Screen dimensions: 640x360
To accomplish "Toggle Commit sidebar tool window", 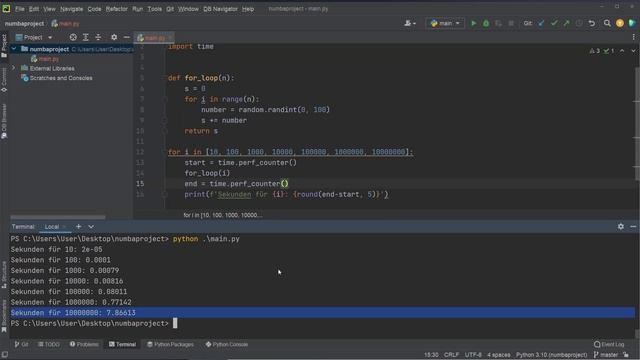I will (4, 80).
